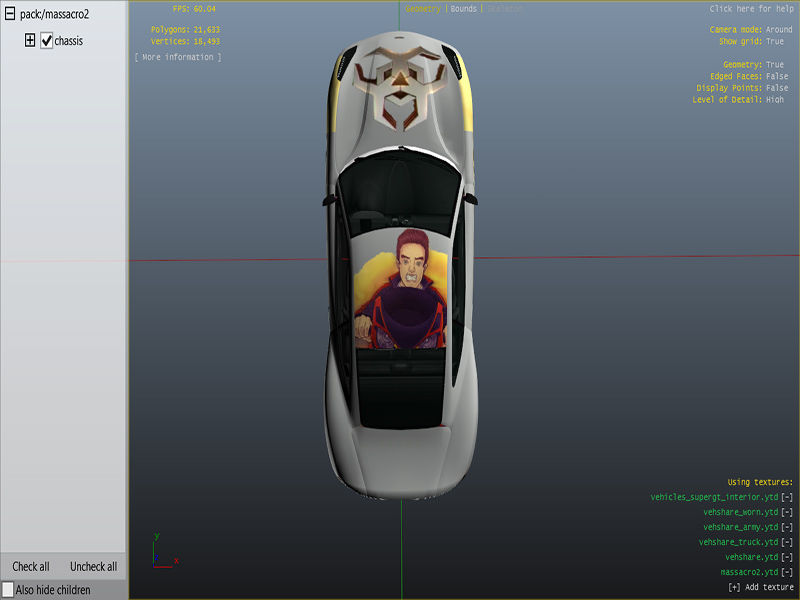The height and width of the screenshot is (600, 800).
Task: Select vehicles_supergt_interior.ytd texture entry
Action: [714, 497]
